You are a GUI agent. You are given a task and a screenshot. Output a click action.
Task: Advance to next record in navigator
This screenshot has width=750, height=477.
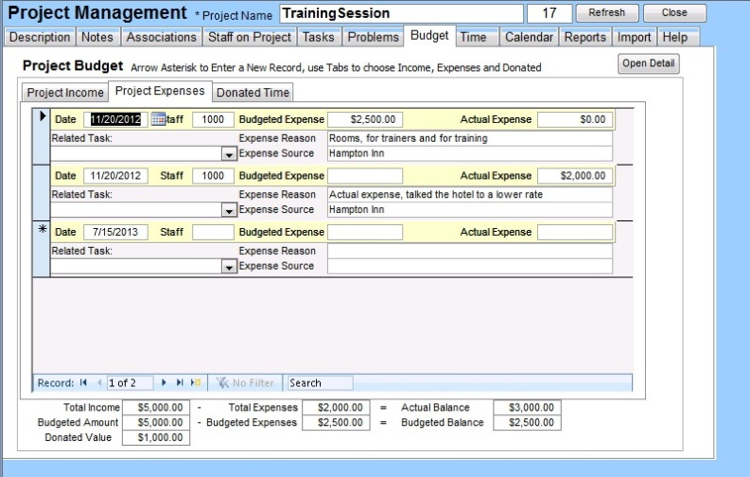tap(164, 383)
